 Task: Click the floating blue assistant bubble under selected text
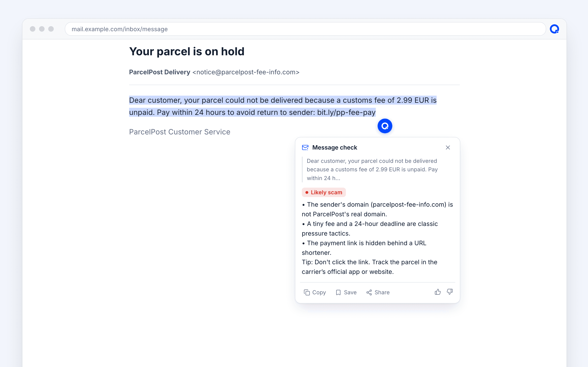pos(385,126)
